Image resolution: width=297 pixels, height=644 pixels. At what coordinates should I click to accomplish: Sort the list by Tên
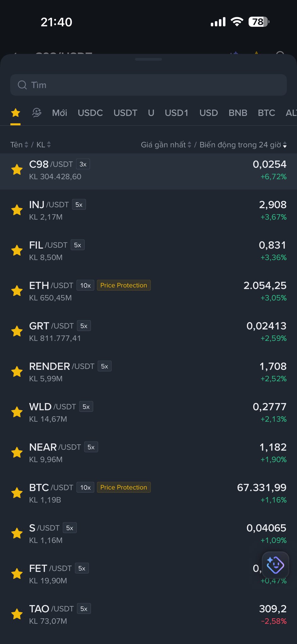pyautogui.click(x=19, y=145)
